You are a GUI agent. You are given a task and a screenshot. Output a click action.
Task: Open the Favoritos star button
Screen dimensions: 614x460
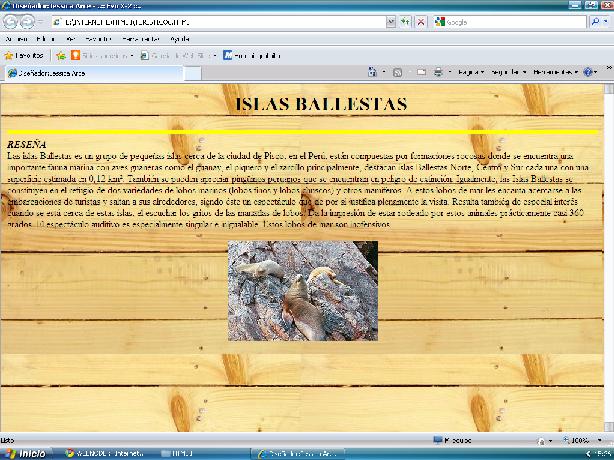coord(24,55)
